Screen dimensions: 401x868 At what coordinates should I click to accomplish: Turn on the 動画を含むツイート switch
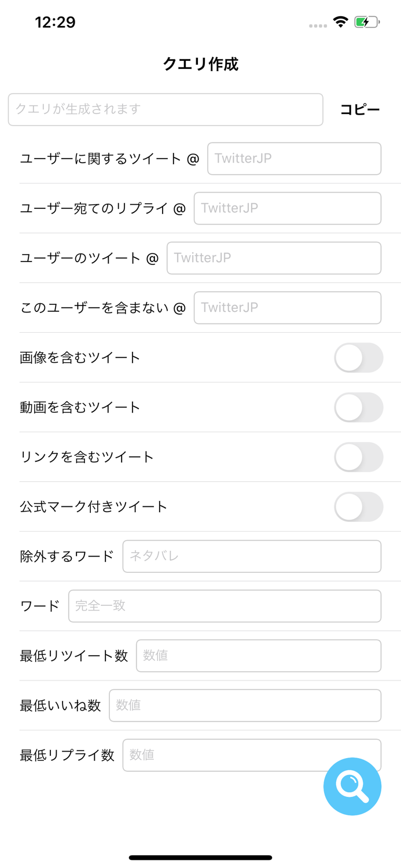358,407
